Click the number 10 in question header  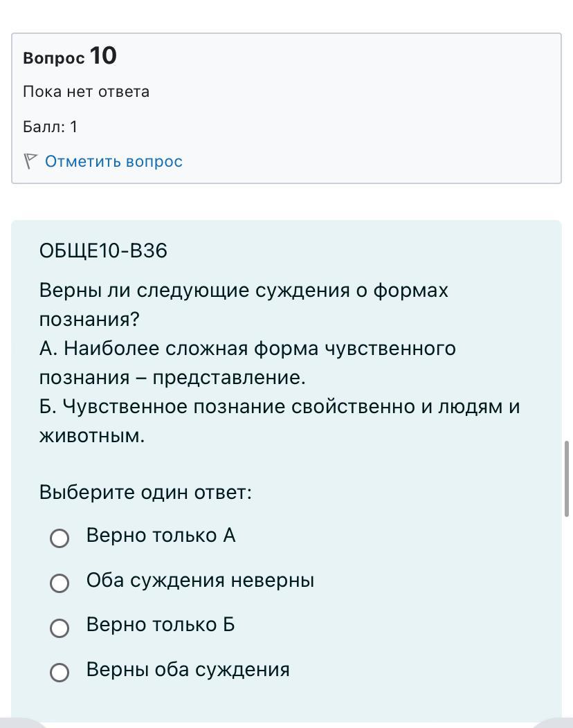point(103,55)
